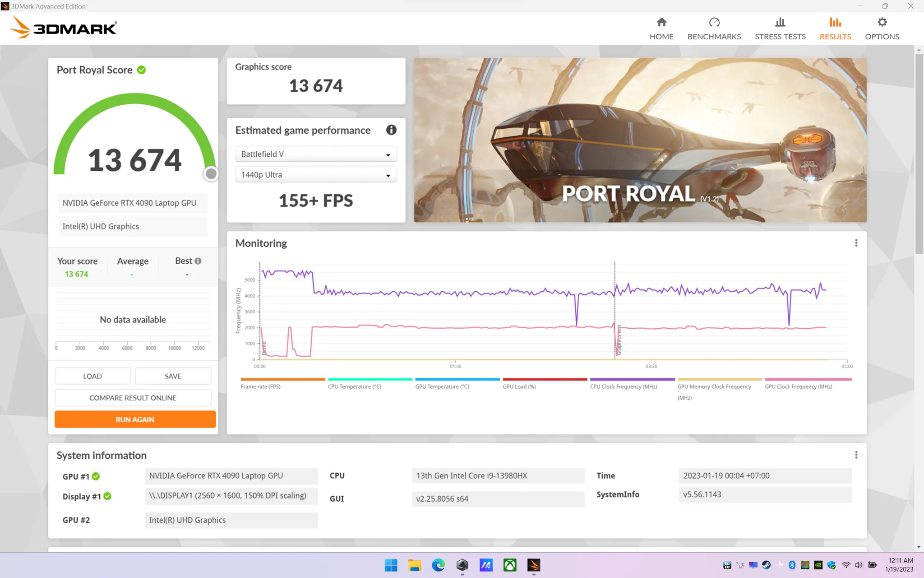Go to the HOME page
The width and height of the screenshot is (924, 578).
[x=661, y=28]
